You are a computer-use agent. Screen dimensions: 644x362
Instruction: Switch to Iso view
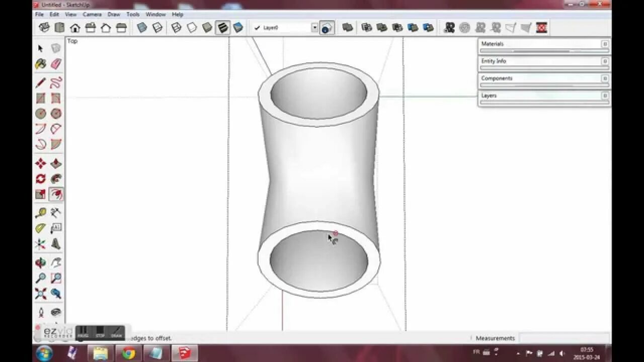pyautogui.click(x=44, y=28)
